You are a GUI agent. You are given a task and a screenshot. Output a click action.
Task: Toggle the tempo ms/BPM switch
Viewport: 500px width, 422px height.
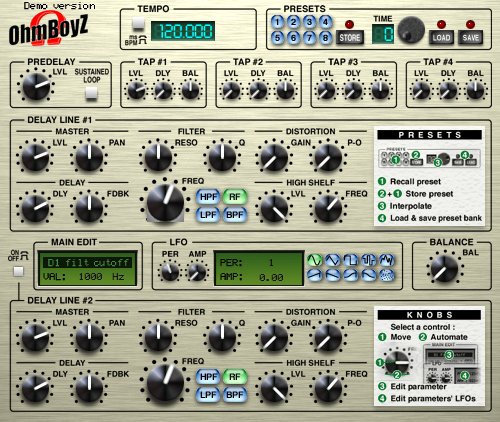point(138,23)
